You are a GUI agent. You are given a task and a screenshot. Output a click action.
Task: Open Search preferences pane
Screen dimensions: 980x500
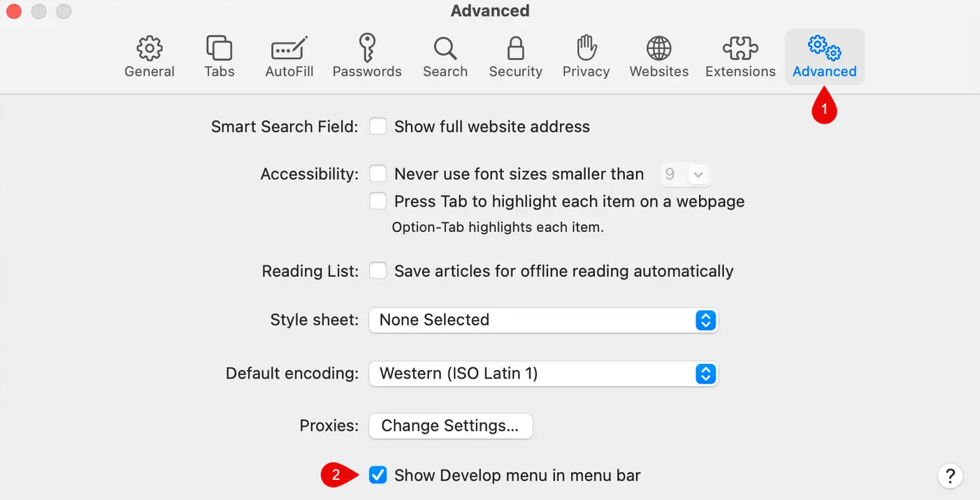tap(445, 57)
